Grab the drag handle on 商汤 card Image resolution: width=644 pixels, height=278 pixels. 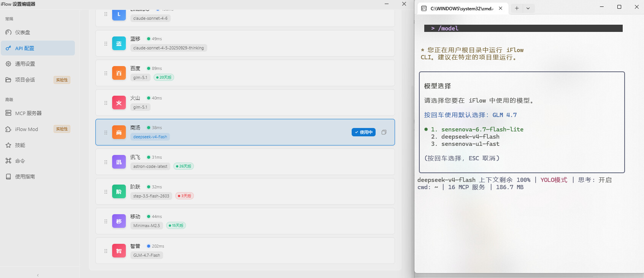(106, 133)
